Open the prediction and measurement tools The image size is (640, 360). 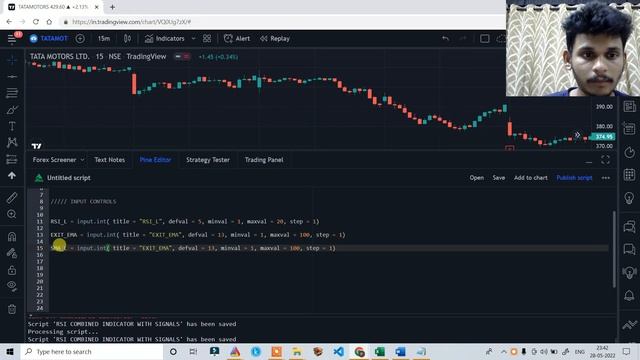pyautogui.click(x=12, y=159)
